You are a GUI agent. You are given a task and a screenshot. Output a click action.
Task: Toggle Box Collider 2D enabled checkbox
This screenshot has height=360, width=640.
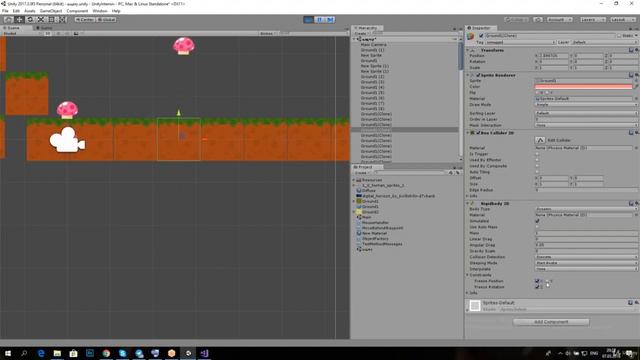coord(478,133)
